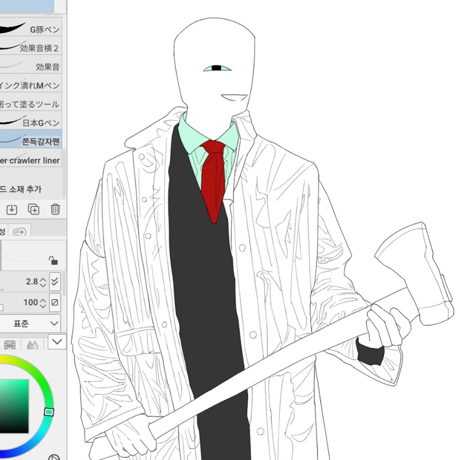This screenshot has width=476, height=460.
Task: Click the 소재 추가 add-material button
Action: (x=20, y=190)
